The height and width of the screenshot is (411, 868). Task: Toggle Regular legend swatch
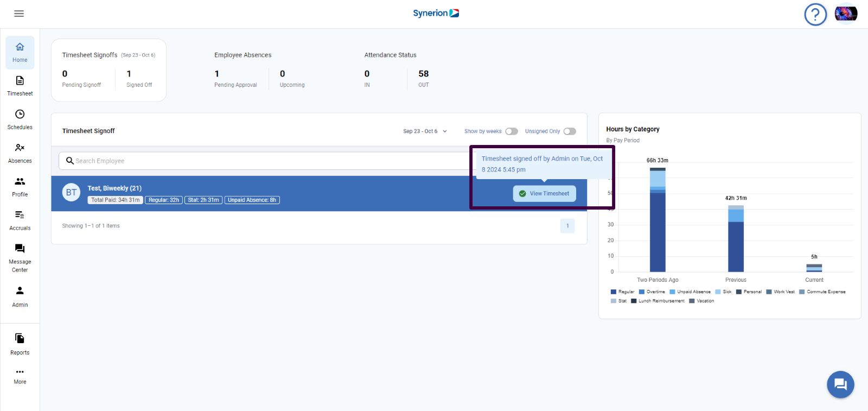point(614,292)
